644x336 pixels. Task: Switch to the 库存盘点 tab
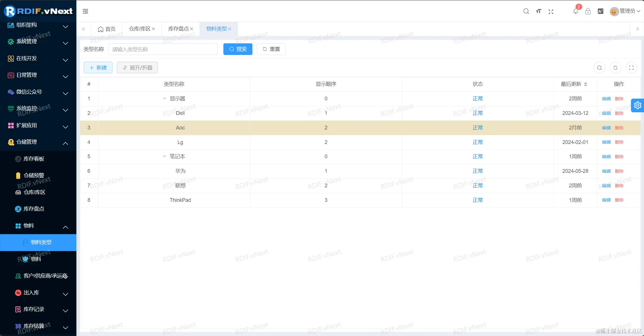pos(178,29)
